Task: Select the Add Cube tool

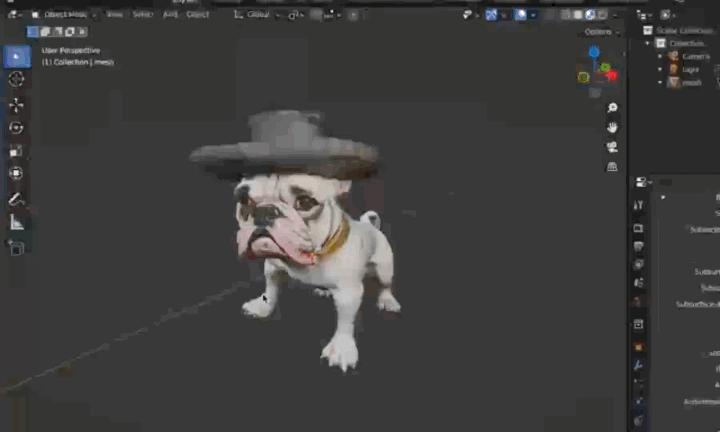Action: (x=17, y=248)
